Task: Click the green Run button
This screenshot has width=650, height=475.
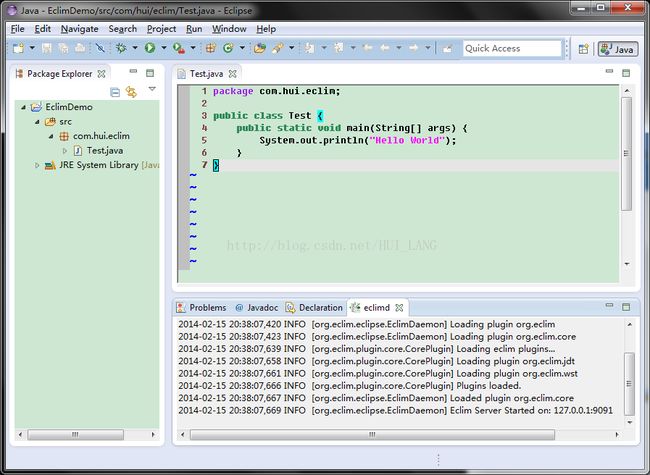Action: (x=150, y=48)
